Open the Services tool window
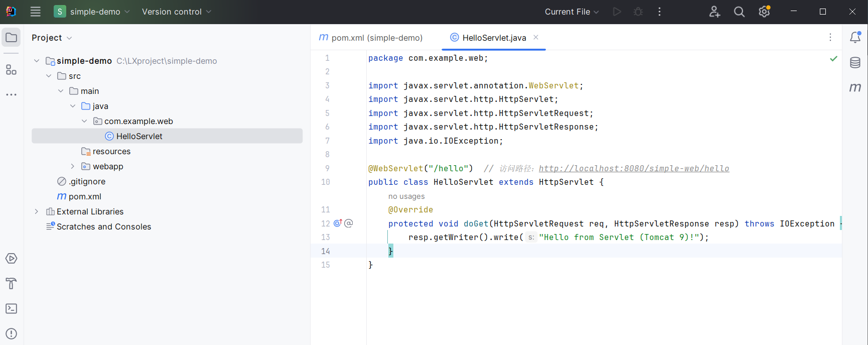The image size is (868, 345). (x=11, y=259)
